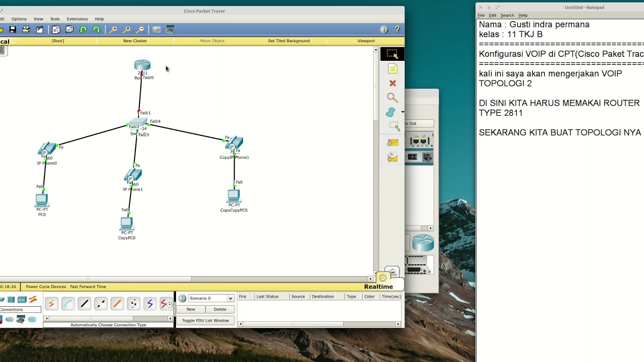Image resolution: width=644 pixels, height=362 pixels.
Task: Click Toggle PDU List Window button
Action: tap(205, 321)
